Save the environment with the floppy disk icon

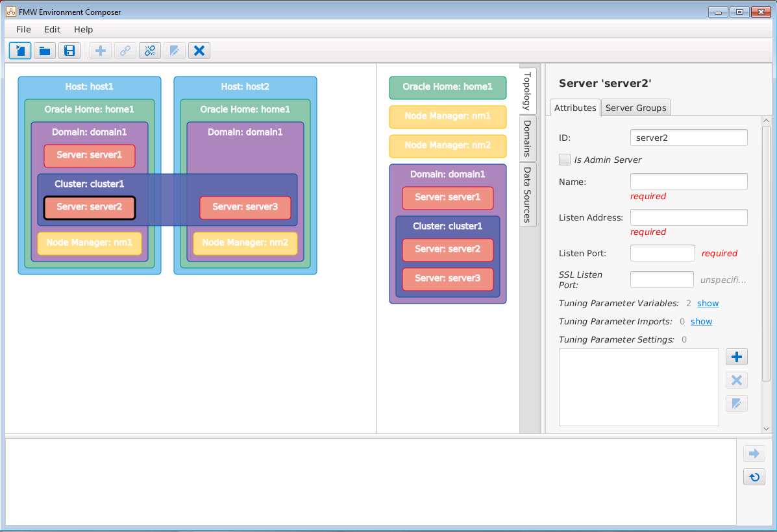click(69, 51)
